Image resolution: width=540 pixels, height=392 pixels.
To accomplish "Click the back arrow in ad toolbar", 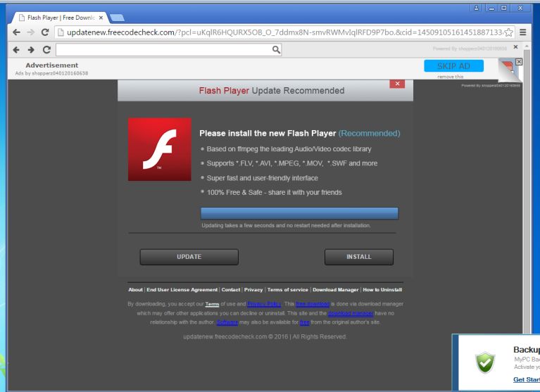I will 16,50.
